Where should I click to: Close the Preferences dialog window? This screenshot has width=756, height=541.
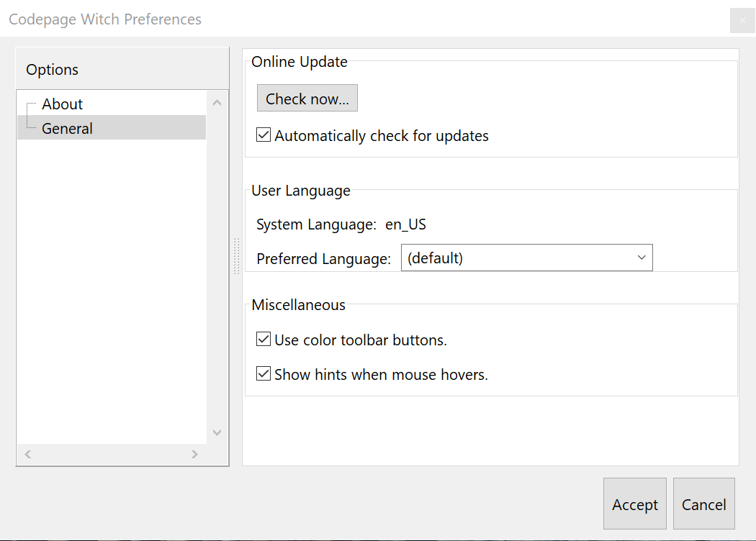pyautogui.click(x=742, y=20)
